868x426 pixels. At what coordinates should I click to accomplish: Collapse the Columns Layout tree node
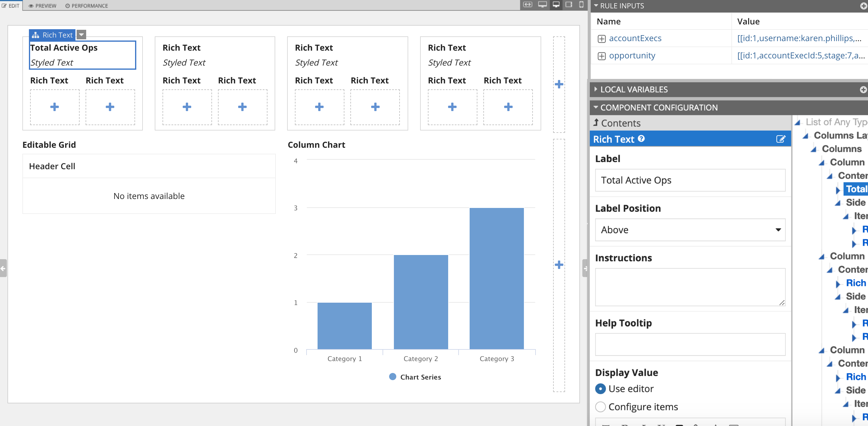pyautogui.click(x=806, y=136)
